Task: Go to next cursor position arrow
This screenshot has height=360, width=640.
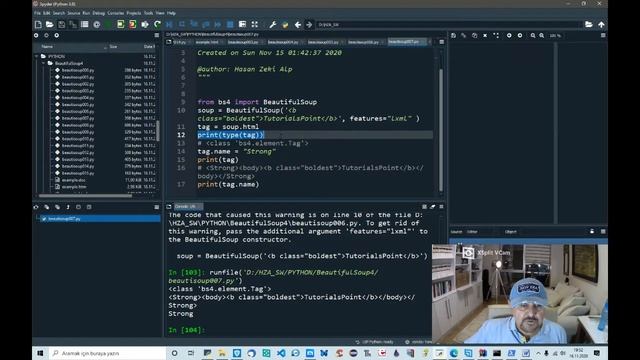Action: (309, 24)
